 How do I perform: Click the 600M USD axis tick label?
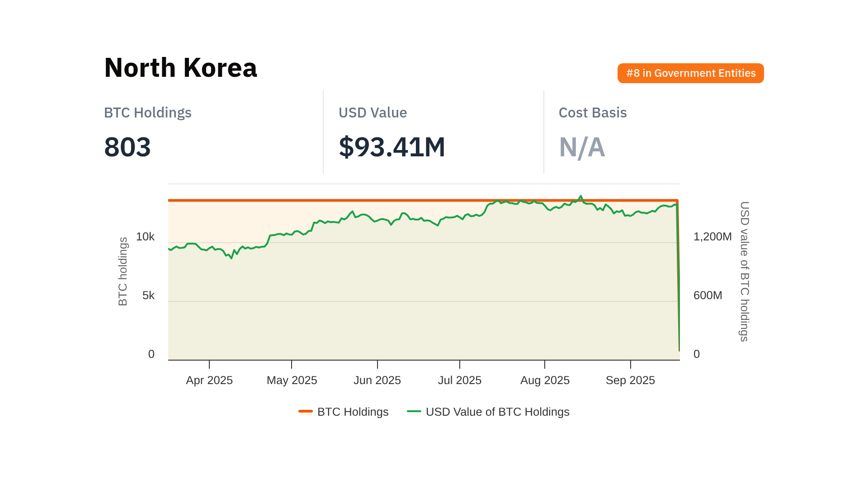pos(708,296)
